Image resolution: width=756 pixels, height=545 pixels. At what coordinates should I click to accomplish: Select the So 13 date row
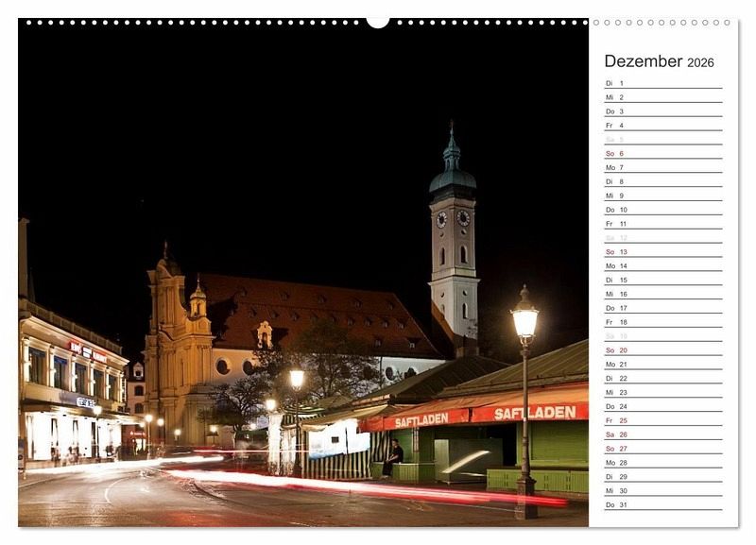[x=662, y=252]
